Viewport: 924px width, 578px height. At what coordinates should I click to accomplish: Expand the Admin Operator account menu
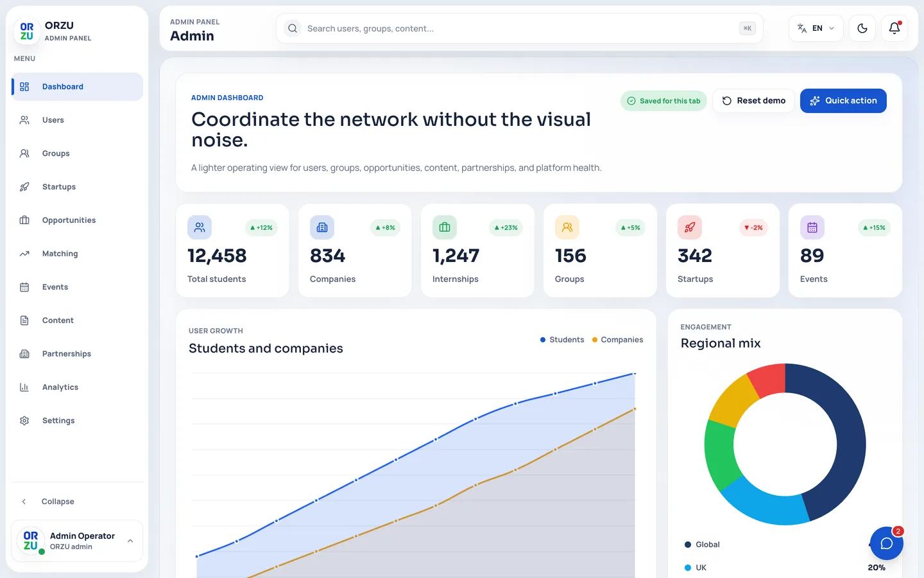[77, 541]
